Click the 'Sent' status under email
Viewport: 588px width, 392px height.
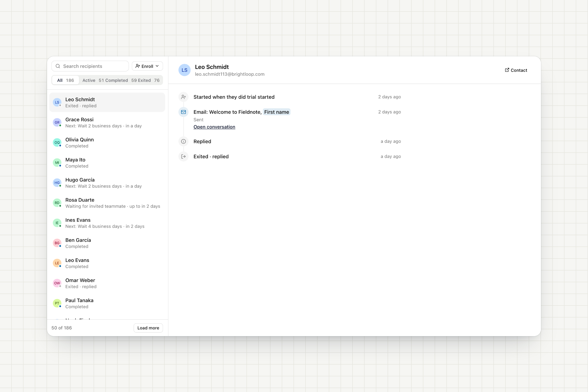coord(198,120)
